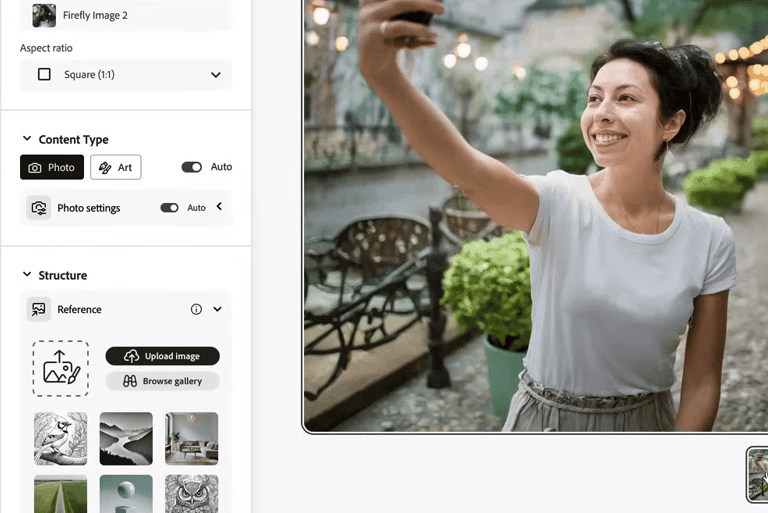
Task: Select the owl line art thumbnail
Action: click(192, 494)
